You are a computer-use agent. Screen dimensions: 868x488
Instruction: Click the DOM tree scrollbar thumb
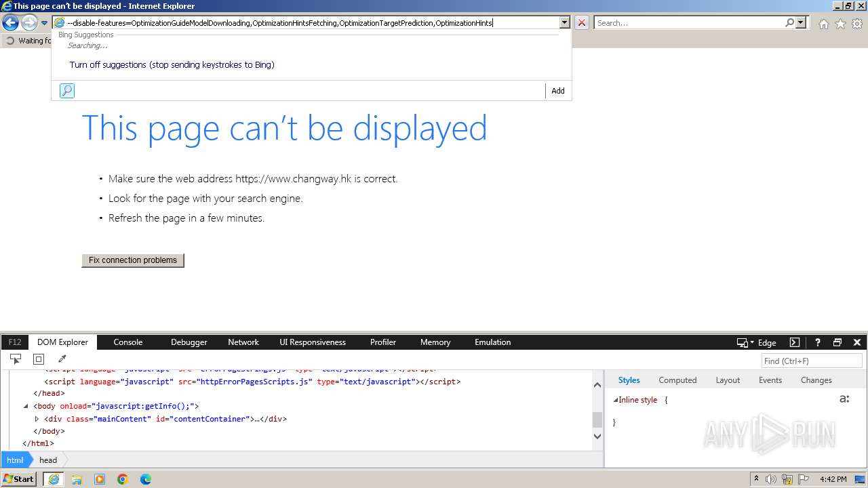(597, 420)
